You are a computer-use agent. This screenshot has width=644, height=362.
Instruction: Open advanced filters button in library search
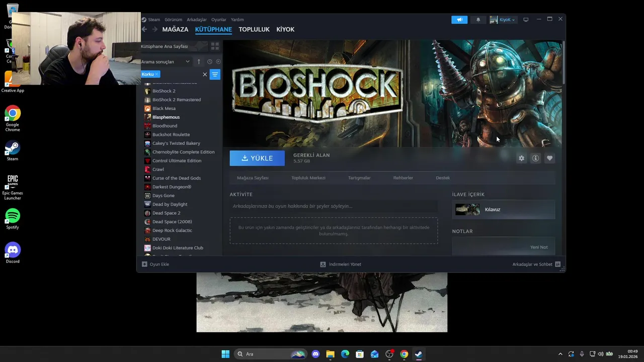pyautogui.click(x=215, y=74)
